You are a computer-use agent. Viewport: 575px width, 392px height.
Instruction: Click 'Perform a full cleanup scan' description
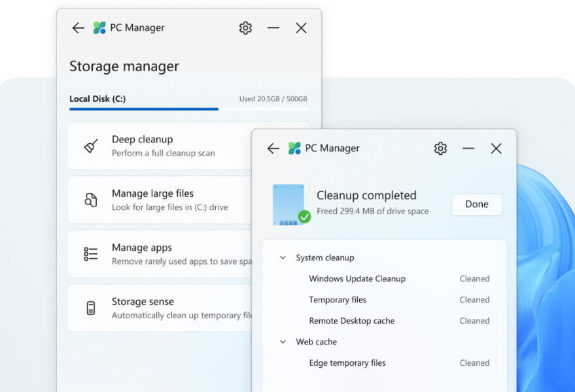pos(163,153)
